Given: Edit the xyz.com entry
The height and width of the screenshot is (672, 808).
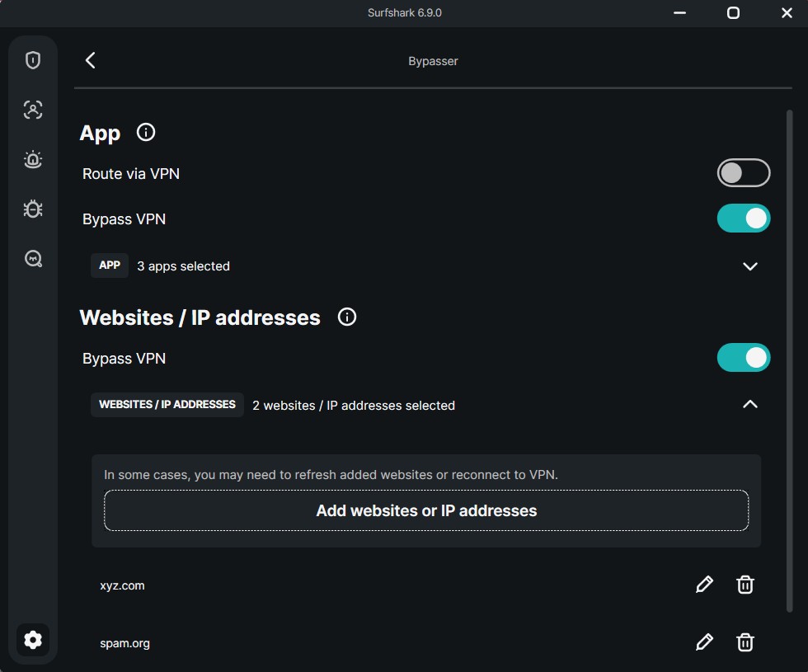Looking at the screenshot, I should [704, 585].
